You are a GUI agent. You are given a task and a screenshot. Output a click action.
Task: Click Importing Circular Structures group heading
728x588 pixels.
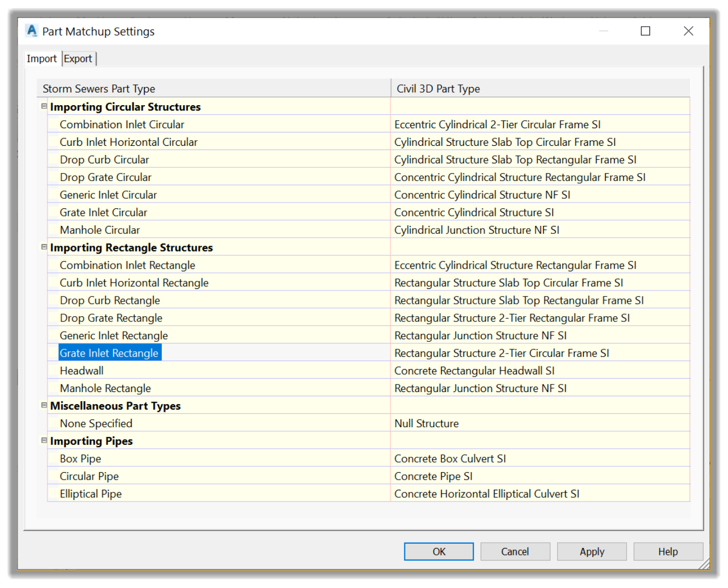126,107
